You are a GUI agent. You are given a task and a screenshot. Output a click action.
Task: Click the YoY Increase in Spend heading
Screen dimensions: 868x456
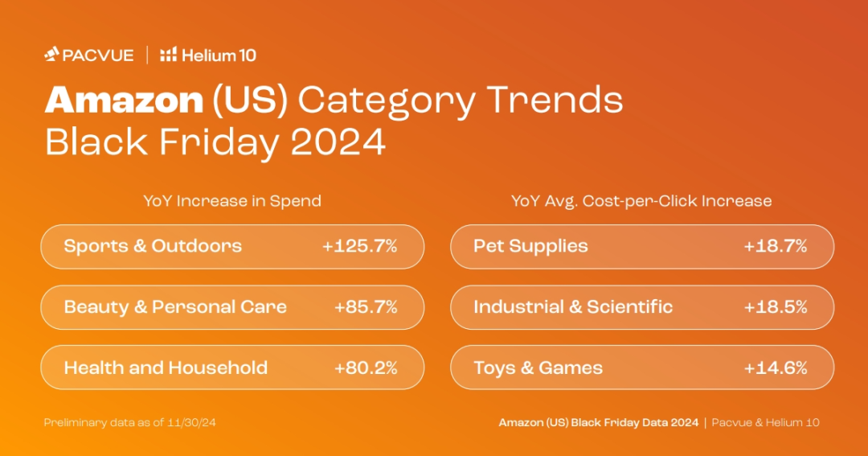pyautogui.click(x=232, y=200)
